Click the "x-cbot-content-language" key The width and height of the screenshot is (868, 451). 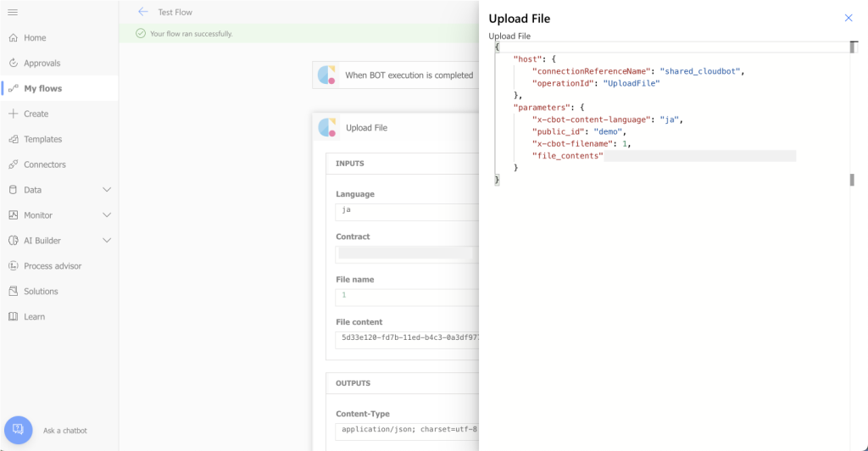591,120
